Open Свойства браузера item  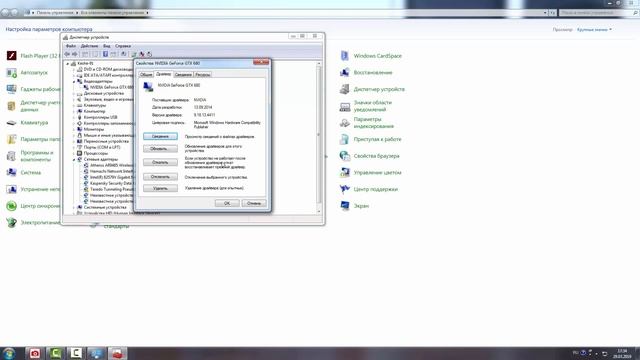[370, 156]
